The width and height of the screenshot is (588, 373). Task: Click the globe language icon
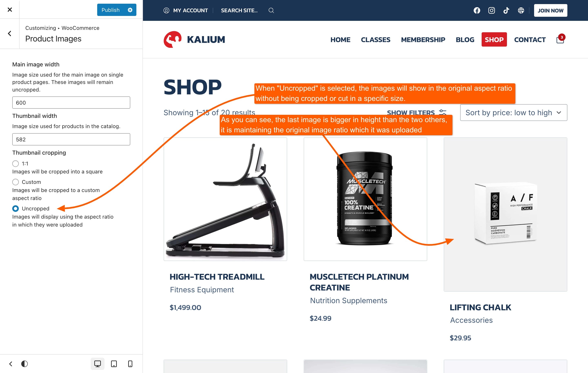coord(521,10)
